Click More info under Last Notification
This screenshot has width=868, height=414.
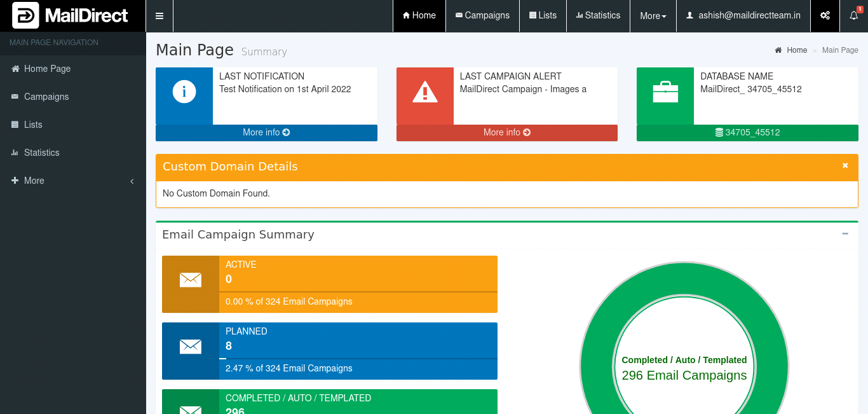(266, 132)
